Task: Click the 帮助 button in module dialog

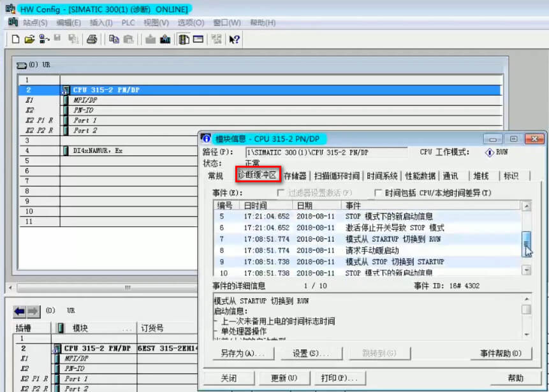Action: (515, 378)
